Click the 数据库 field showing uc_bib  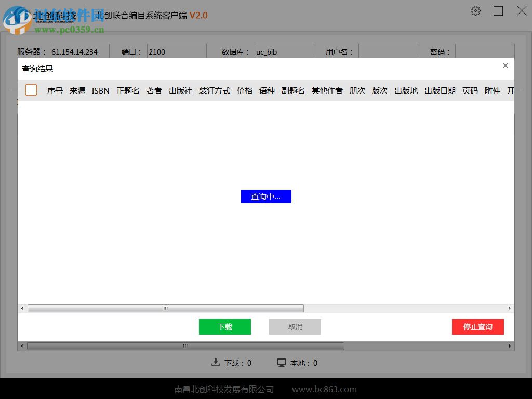coord(284,52)
